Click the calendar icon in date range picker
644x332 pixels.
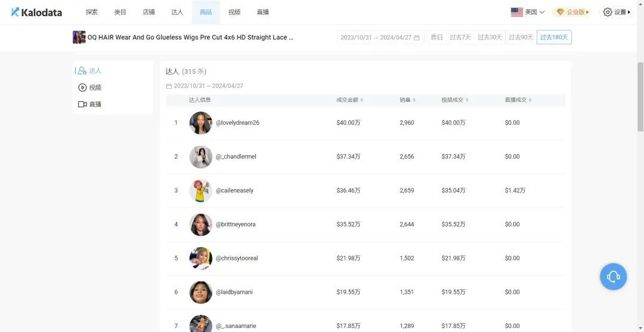pos(416,38)
